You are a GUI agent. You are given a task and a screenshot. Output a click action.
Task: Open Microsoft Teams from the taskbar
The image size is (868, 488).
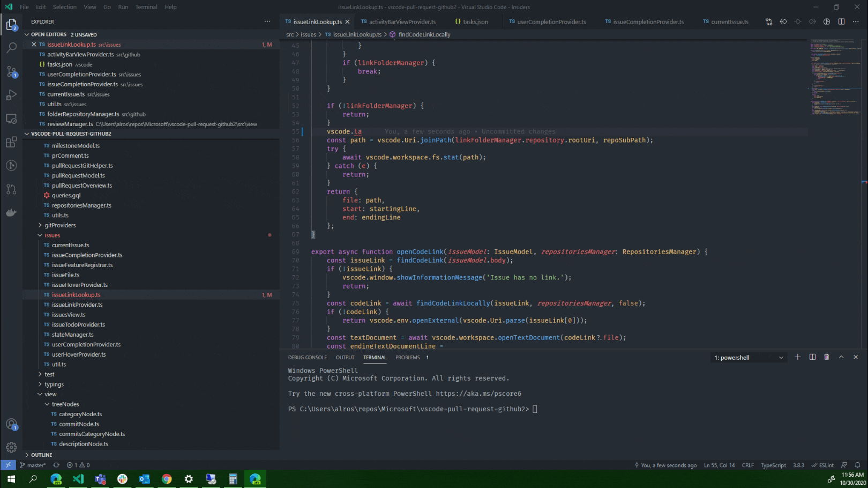pos(100,479)
